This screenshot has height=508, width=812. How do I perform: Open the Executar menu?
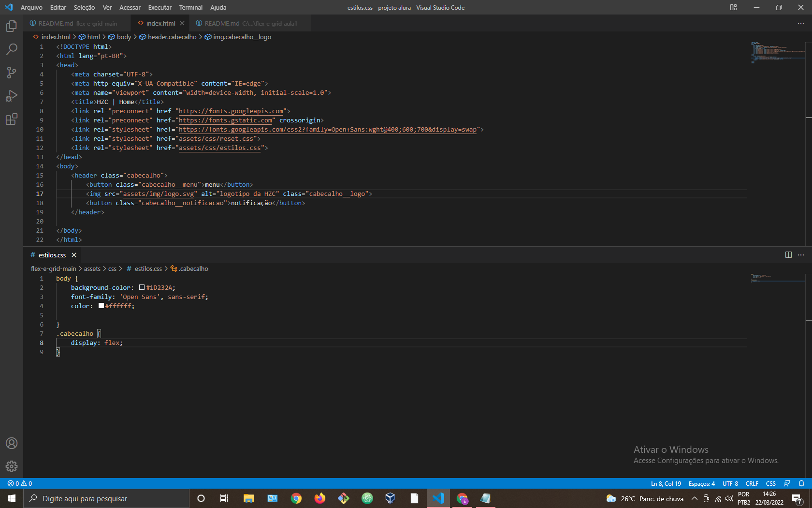(x=160, y=7)
